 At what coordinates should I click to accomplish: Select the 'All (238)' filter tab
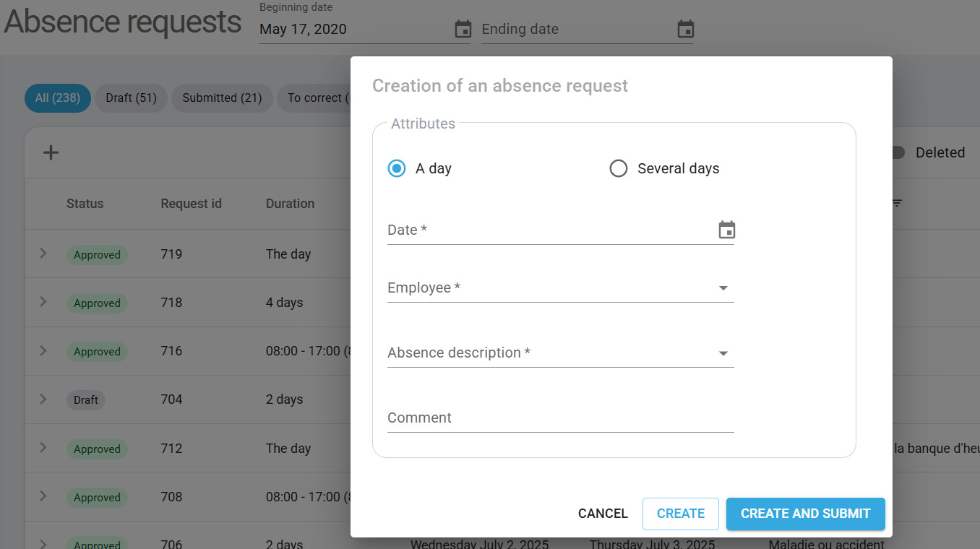pos(57,98)
